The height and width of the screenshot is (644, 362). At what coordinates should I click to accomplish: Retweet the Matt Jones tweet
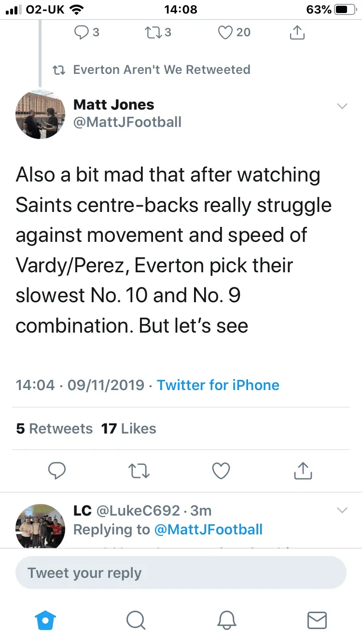(x=139, y=471)
